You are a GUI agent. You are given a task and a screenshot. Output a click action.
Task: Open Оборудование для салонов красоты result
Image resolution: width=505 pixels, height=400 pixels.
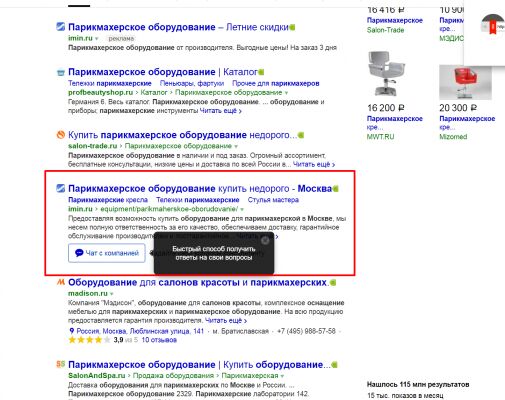click(199, 283)
